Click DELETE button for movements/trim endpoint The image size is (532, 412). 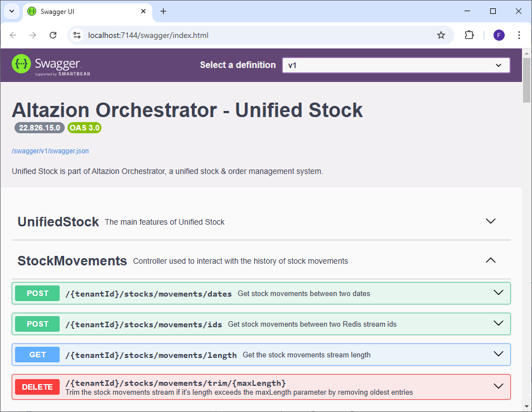tap(37, 387)
